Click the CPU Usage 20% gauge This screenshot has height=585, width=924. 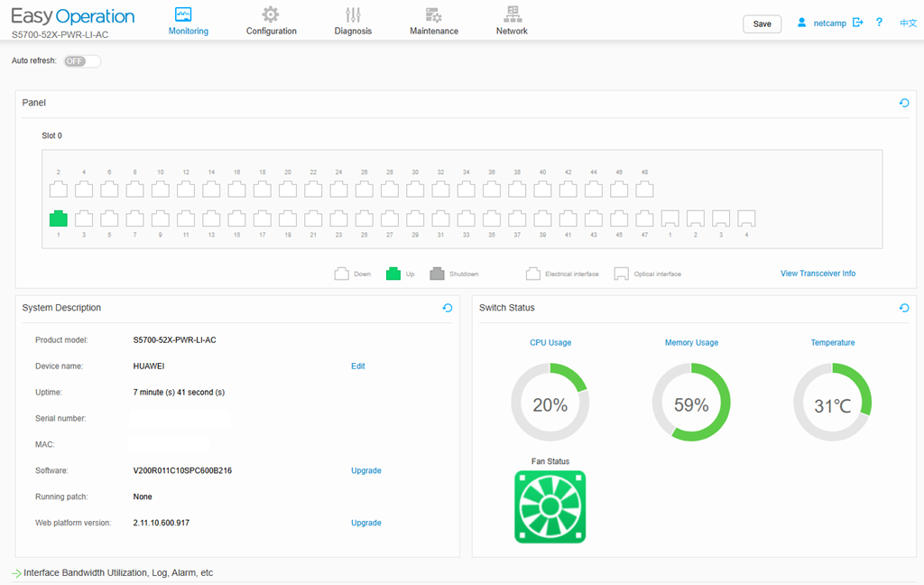tap(550, 405)
